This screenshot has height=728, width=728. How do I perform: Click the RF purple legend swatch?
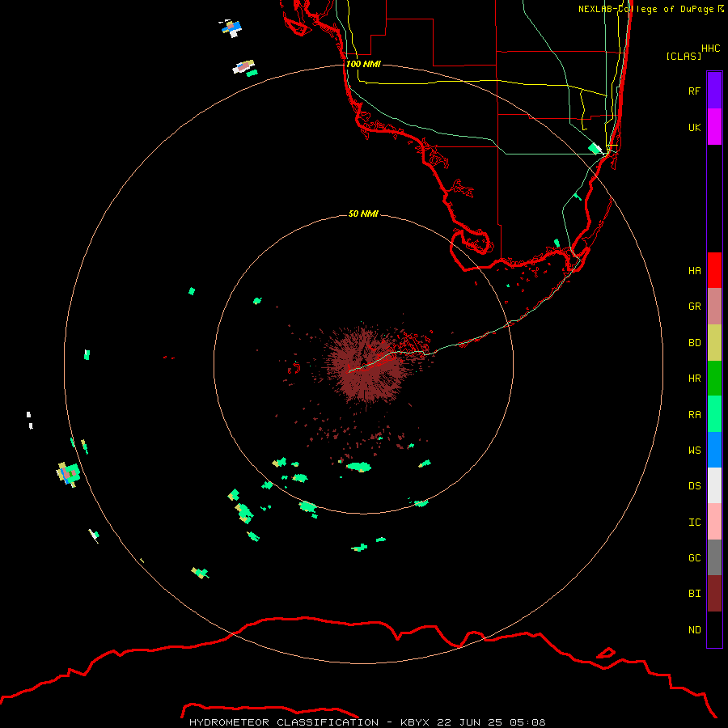pos(714,91)
